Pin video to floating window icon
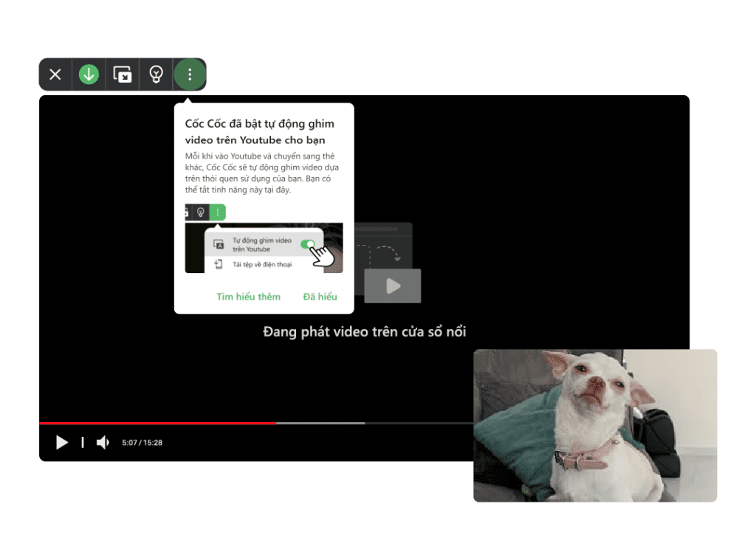756x560 pixels. pyautogui.click(x=122, y=75)
